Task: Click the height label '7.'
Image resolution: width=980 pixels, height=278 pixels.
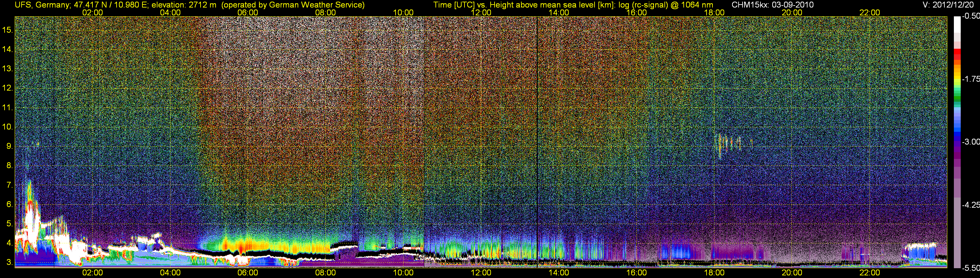Action: 9,185
